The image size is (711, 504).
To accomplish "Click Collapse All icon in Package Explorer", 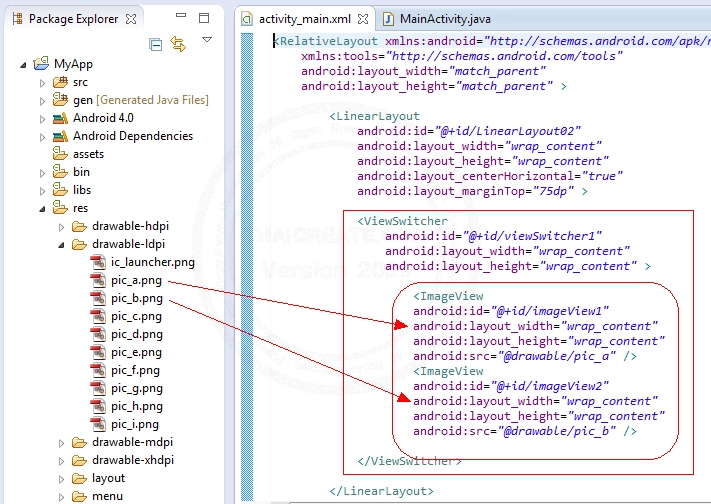I will [x=156, y=44].
